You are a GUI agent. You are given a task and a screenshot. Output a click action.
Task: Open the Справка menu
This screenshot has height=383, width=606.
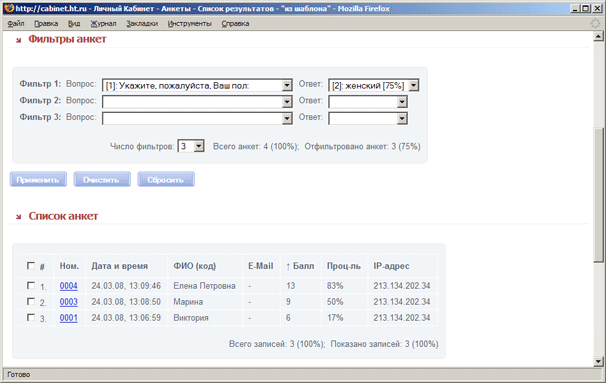tap(235, 24)
